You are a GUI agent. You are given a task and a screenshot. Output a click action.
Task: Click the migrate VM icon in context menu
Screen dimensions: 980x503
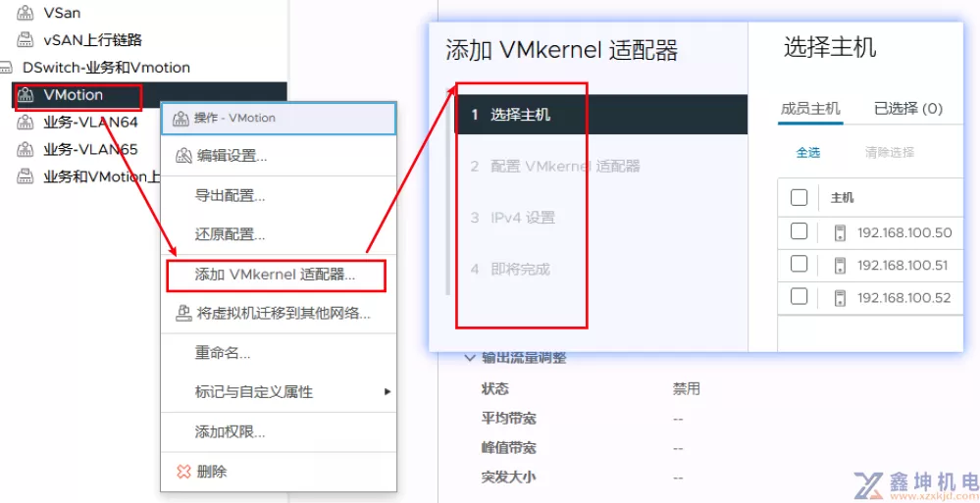coord(183,313)
